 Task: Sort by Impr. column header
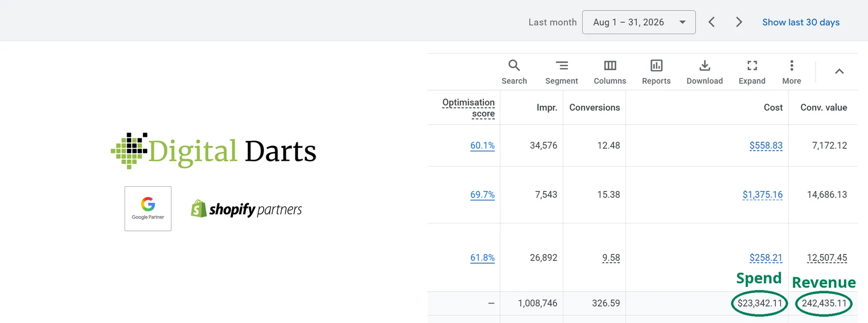tap(547, 108)
